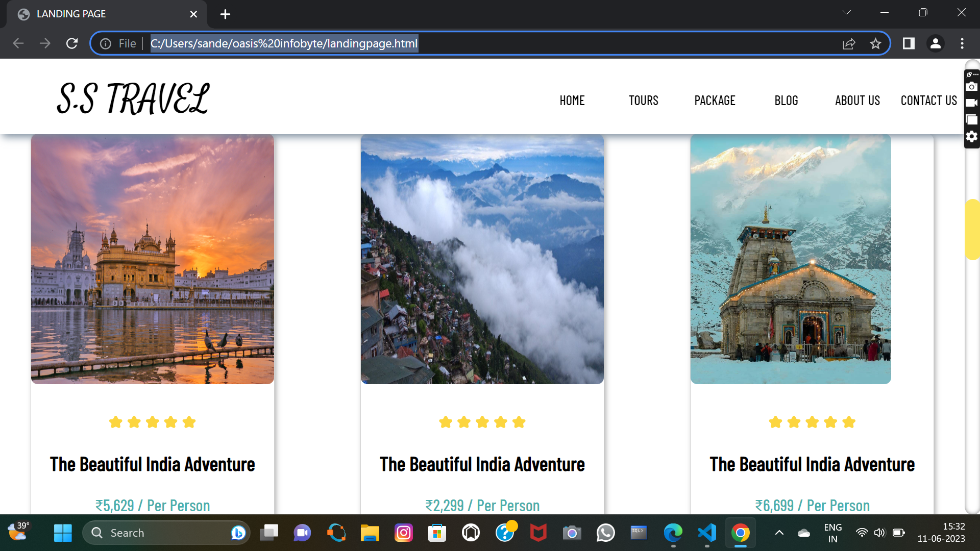The width and height of the screenshot is (980, 551).
Task: Click the S.S TRAVEL logo
Action: [x=133, y=98]
